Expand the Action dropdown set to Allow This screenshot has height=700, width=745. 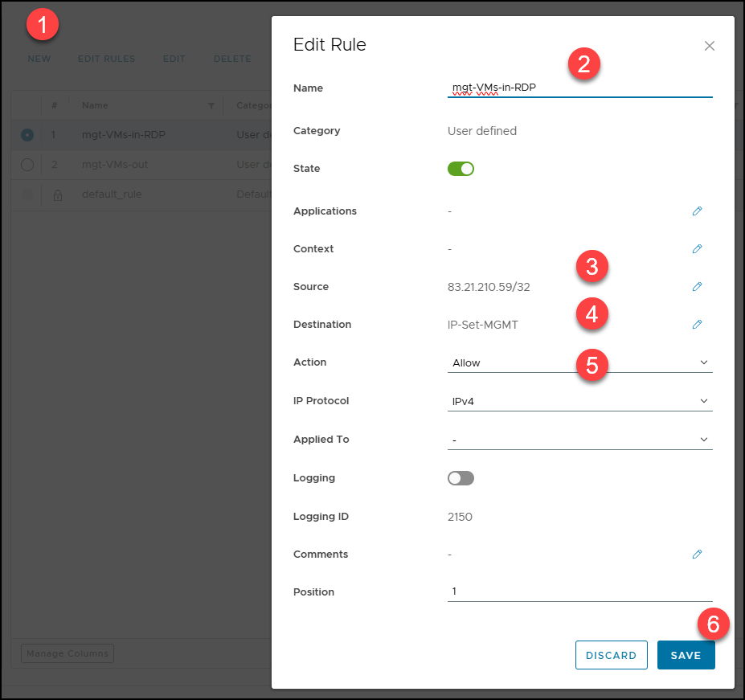[579, 363]
